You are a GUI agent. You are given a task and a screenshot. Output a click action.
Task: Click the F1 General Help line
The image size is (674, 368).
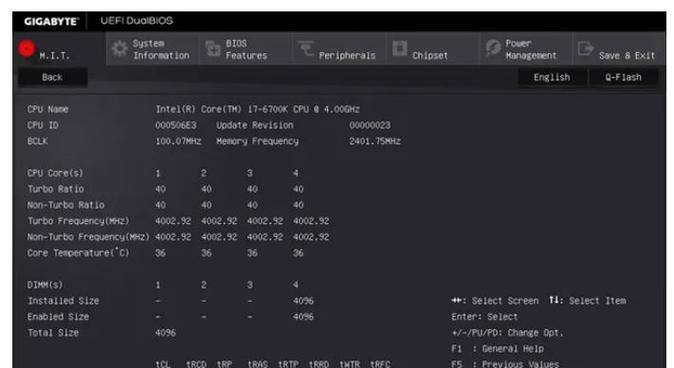[x=498, y=348]
